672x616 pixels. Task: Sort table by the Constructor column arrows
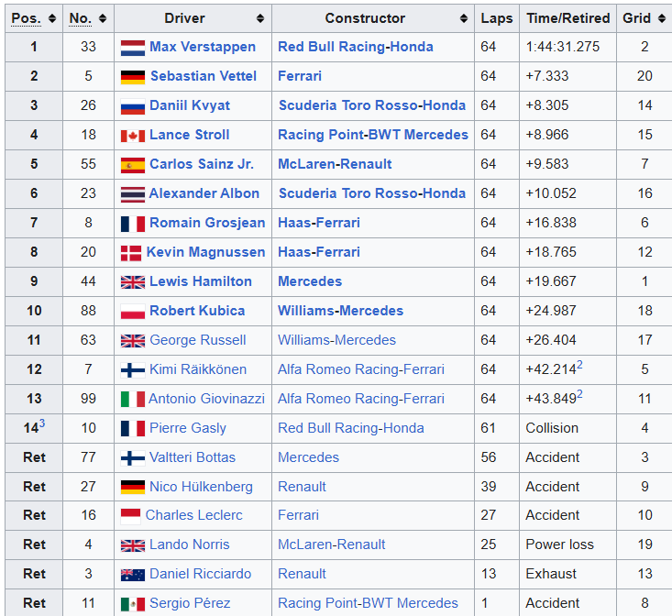(x=463, y=18)
